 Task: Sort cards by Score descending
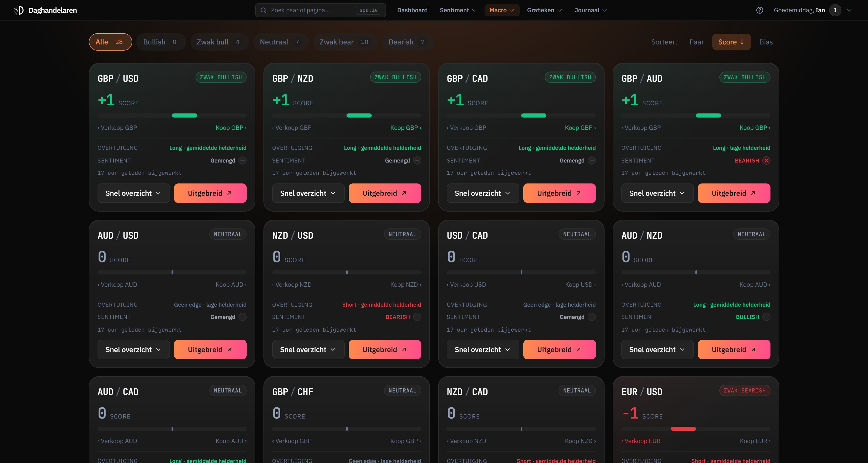(x=731, y=42)
